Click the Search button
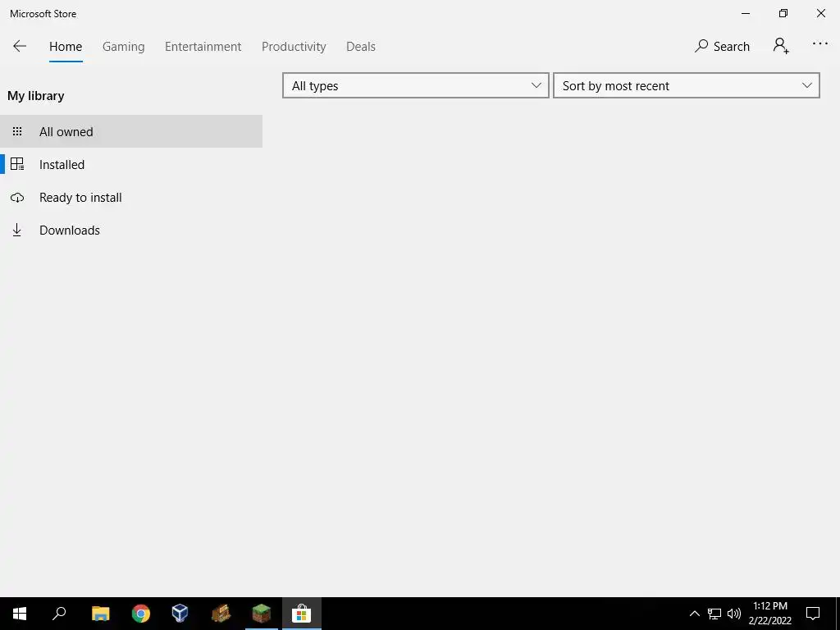 click(x=722, y=47)
